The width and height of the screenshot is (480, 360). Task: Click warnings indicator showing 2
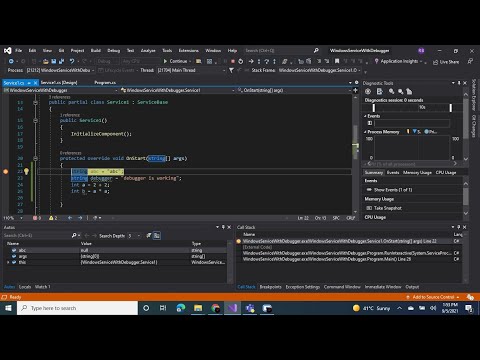tap(53, 218)
